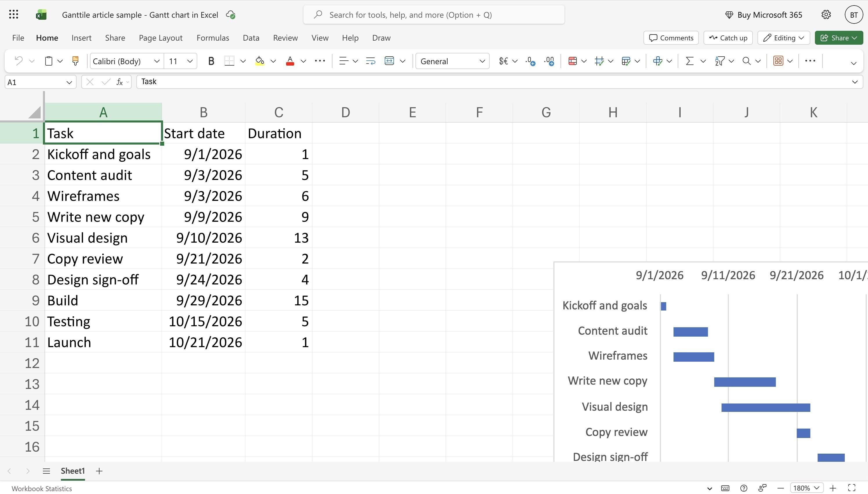This screenshot has width=868, height=494.
Task: Click the search box for tools and help
Action: coord(434,15)
